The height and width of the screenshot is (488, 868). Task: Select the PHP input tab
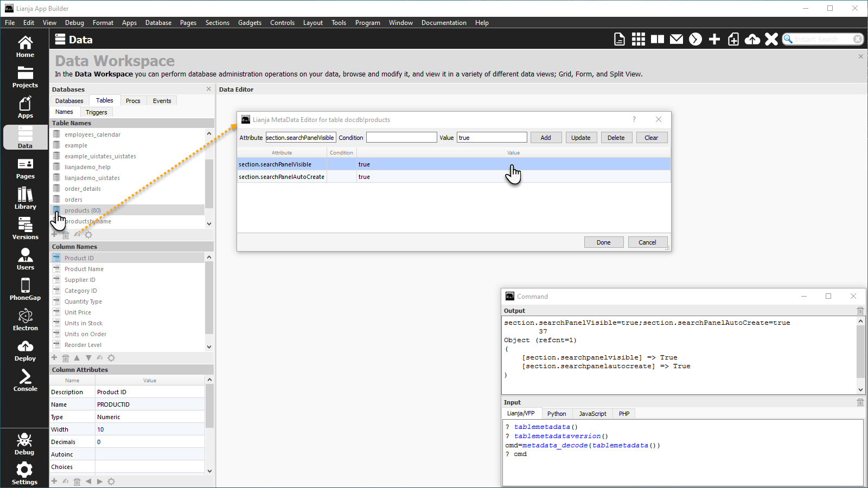pos(624,414)
